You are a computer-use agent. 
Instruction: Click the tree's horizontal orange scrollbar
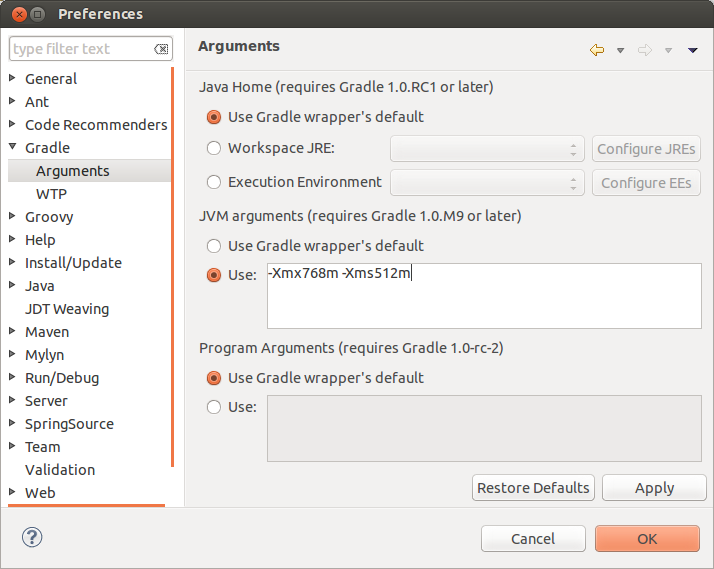[x=87, y=505]
